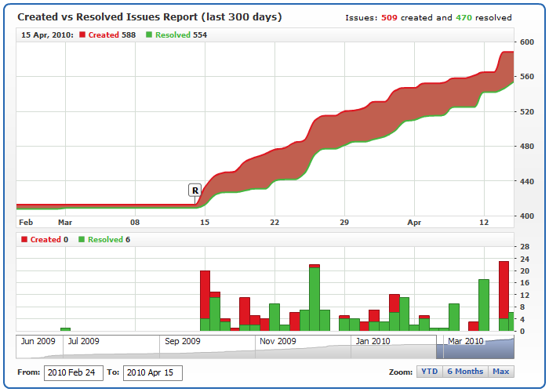Set zoom to YTD
The width and height of the screenshot is (549, 392).
pos(429,372)
